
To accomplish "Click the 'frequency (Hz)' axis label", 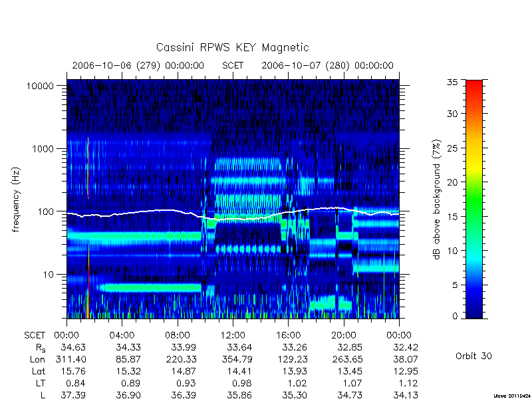I will (x=16, y=199).
